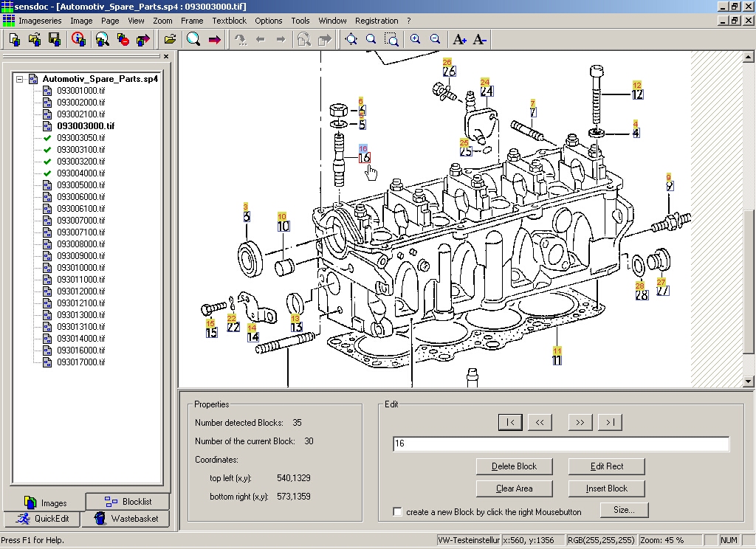Open the Wastebasket tab
Screen dimensions: 756x549
click(126, 519)
